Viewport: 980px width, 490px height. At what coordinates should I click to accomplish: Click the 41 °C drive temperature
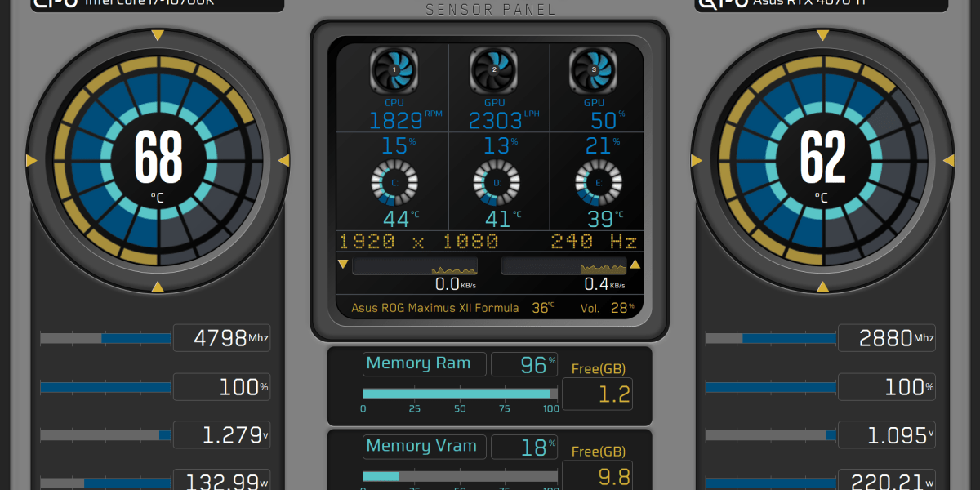[x=502, y=219]
